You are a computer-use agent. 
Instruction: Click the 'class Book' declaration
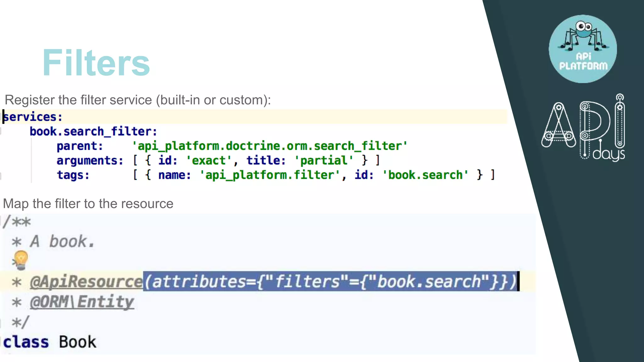click(50, 342)
